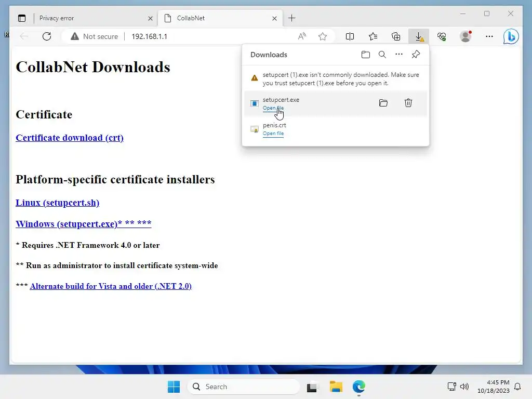
Task: Select the setupcert.exe file name
Action: (x=281, y=100)
